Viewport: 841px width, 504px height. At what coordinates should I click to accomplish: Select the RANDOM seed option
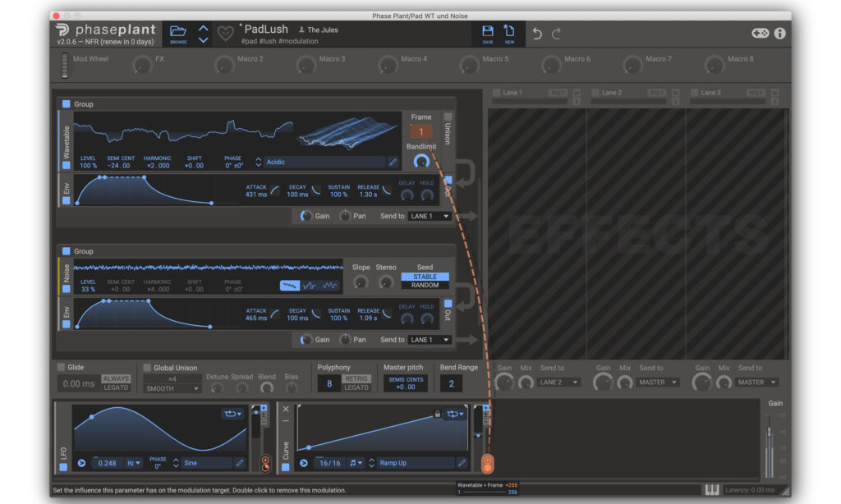tap(425, 285)
